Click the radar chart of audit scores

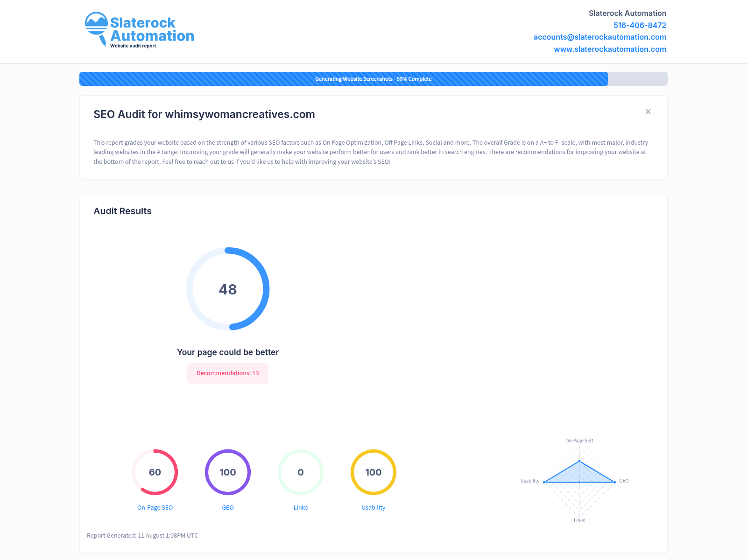pyautogui.click(x=579, y=481)
